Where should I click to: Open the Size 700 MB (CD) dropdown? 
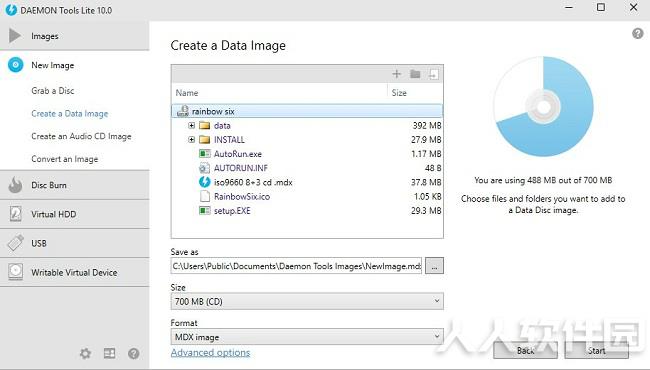(x=307, y=301)
